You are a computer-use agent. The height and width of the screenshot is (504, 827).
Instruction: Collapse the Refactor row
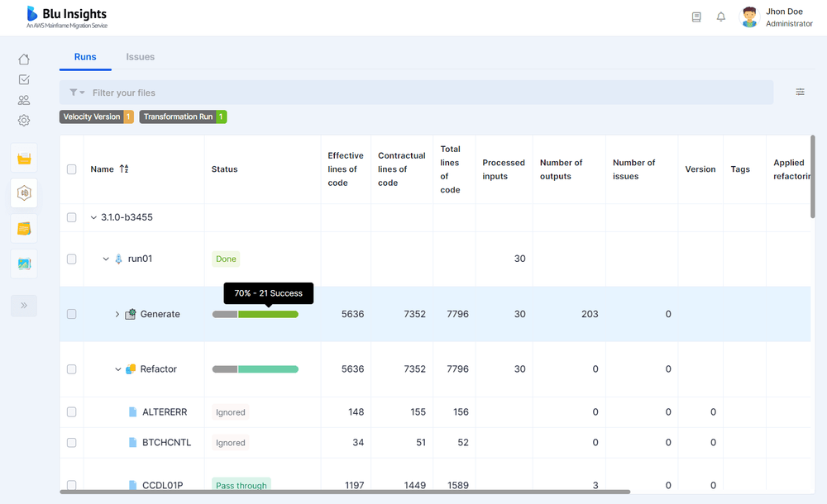point(117,369)
